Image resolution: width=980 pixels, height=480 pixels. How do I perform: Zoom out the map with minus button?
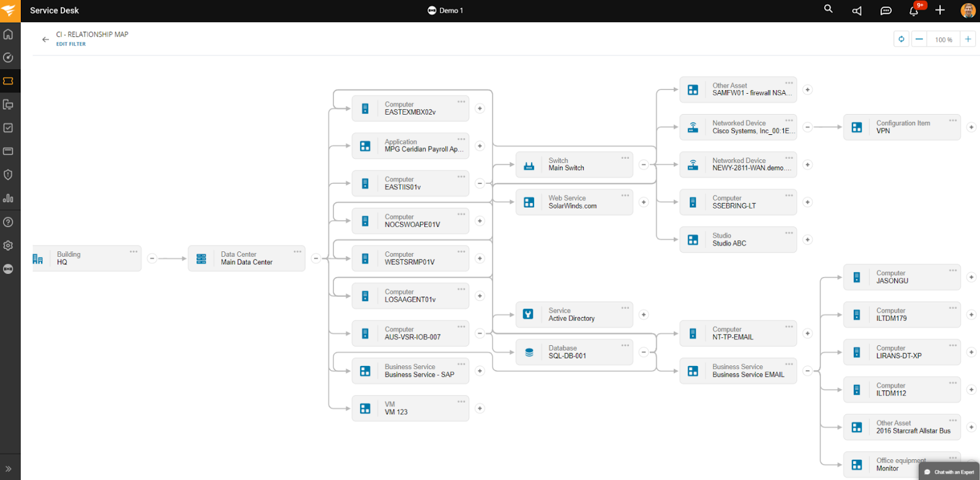[919, 39]
